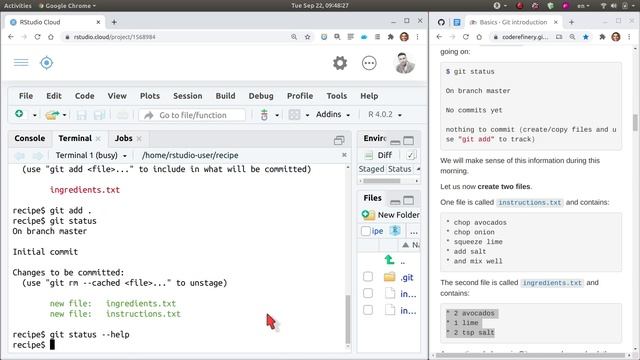Screen dimensions: 640x360
Task: Click the ingredients.txt link in tutorial page
Action: 552,283
